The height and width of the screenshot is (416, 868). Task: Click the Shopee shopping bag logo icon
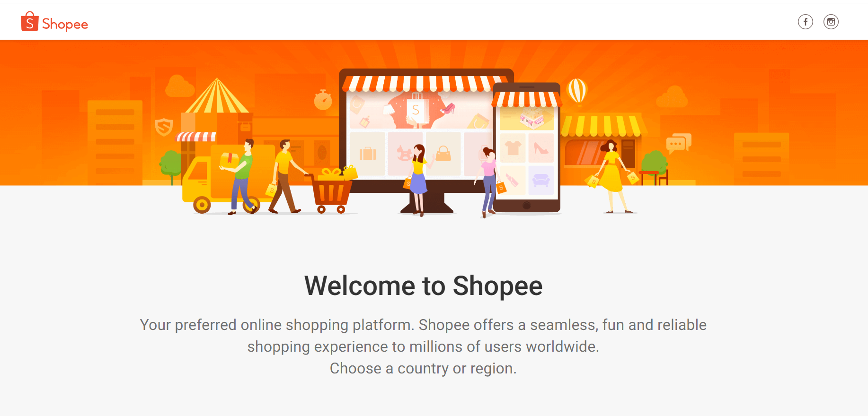(29, 21)
